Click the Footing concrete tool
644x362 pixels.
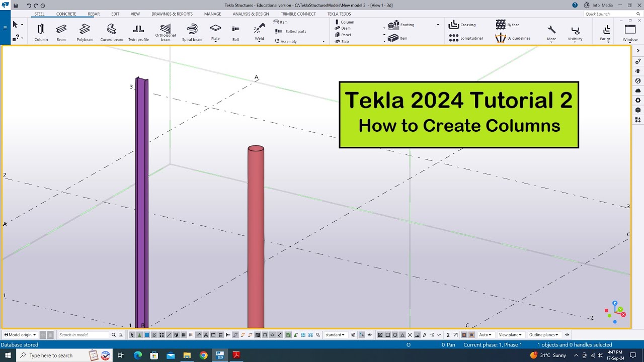click(403, 25)
